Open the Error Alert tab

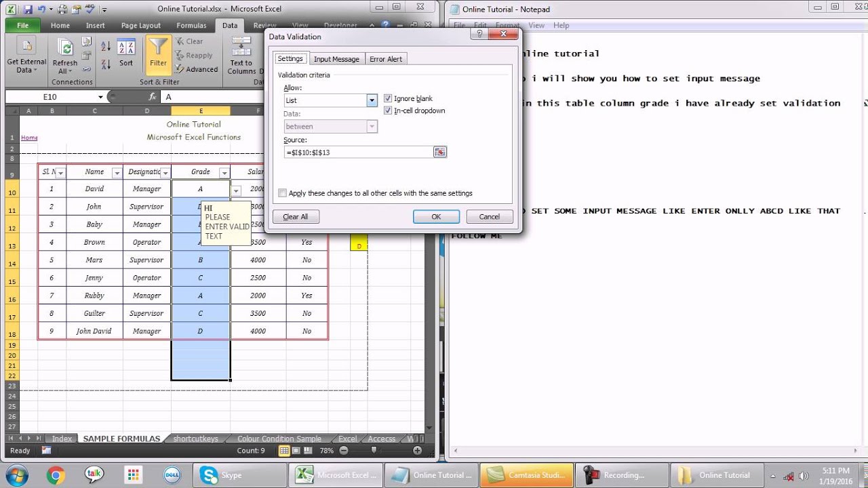pyautogui.click(x=386, y=59)
